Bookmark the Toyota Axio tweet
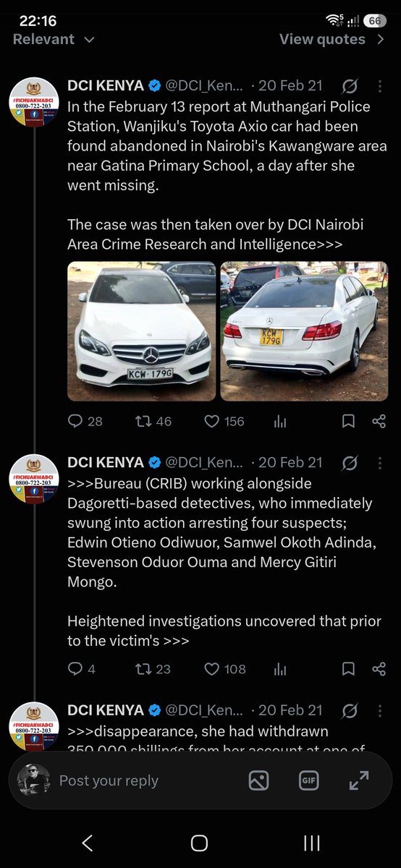This screenshot has width=401, height=868. click(348, 421)
